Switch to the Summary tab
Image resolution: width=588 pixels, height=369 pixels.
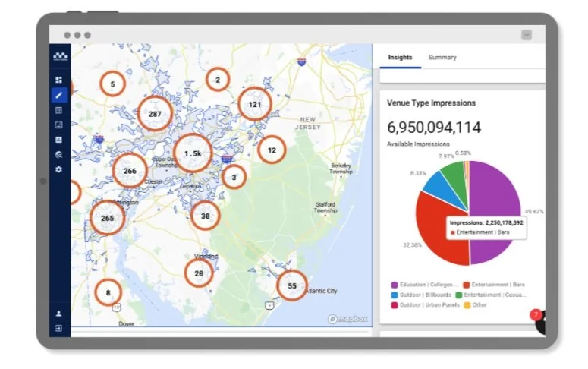point(442,58)
